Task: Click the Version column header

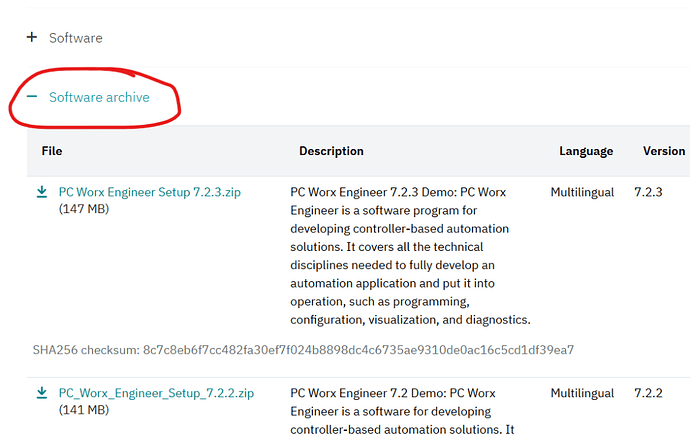Action: [x=664, y=151]
